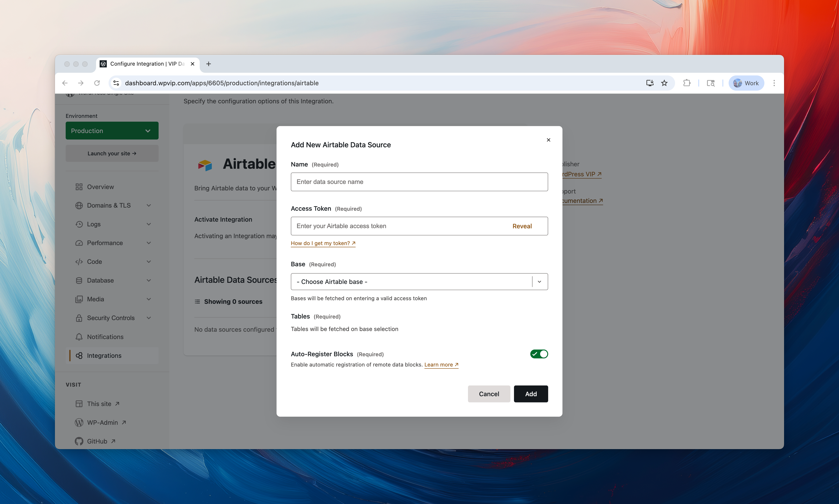Image resolution: width=839 pixels, height=504 pixels.
Task: Click the Add button in the dialog
Action: pyautogui.click(x=531, y=394)
